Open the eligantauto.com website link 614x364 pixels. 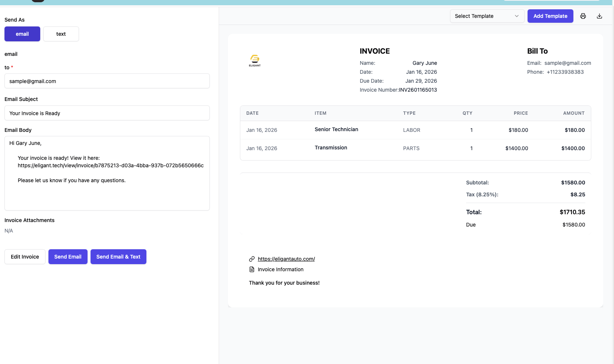pos(286,259)
